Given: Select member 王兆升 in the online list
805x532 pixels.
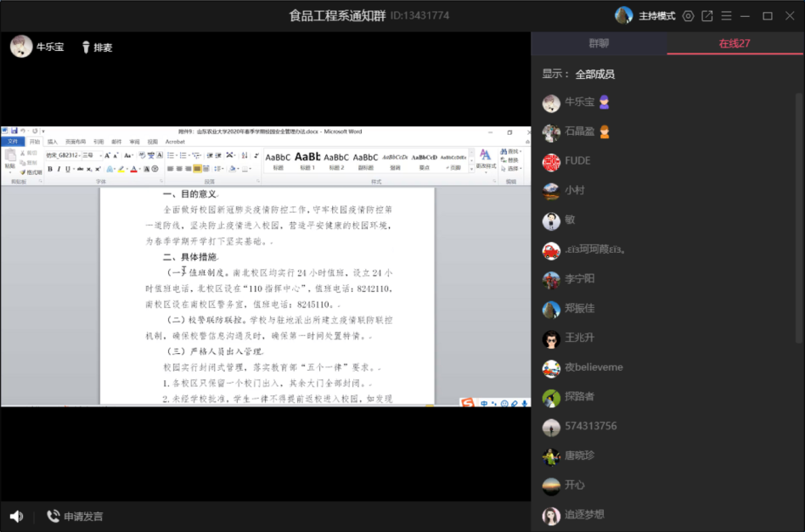Looking at the screenshot, I should coord(579,338).
